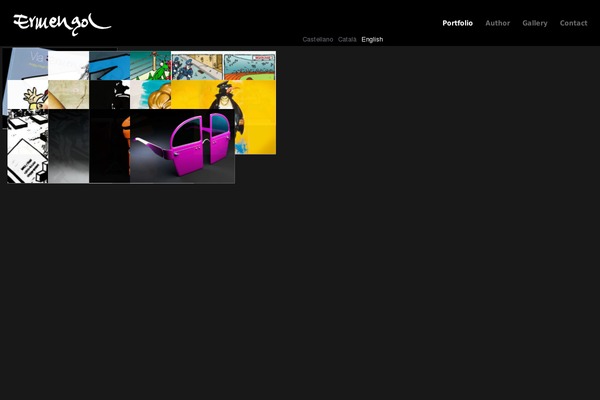View the blue angular shape thumbnail

pyautogui.click(x=109, y=65)
